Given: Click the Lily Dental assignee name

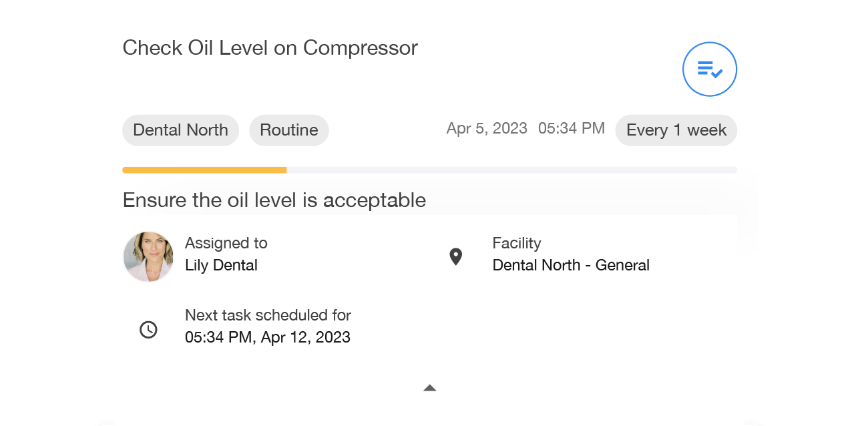Looking at the screenshot, I should [221, 265].
